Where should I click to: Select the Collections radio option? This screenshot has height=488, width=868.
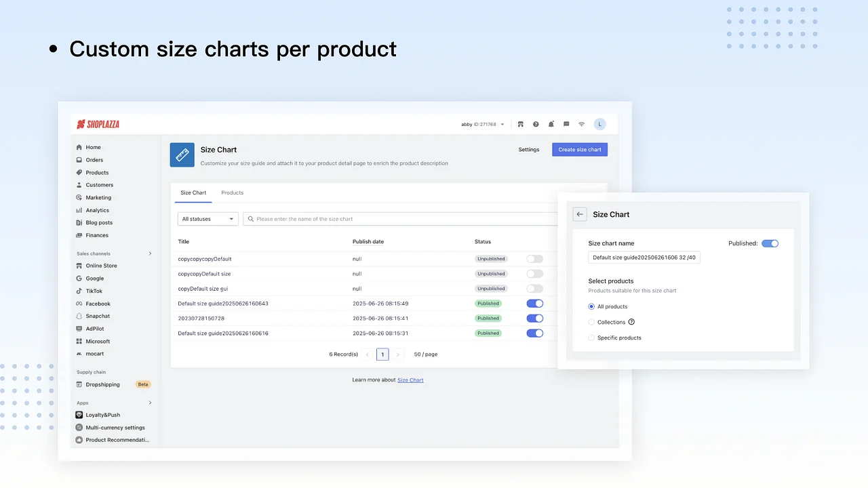coord(591,322)
